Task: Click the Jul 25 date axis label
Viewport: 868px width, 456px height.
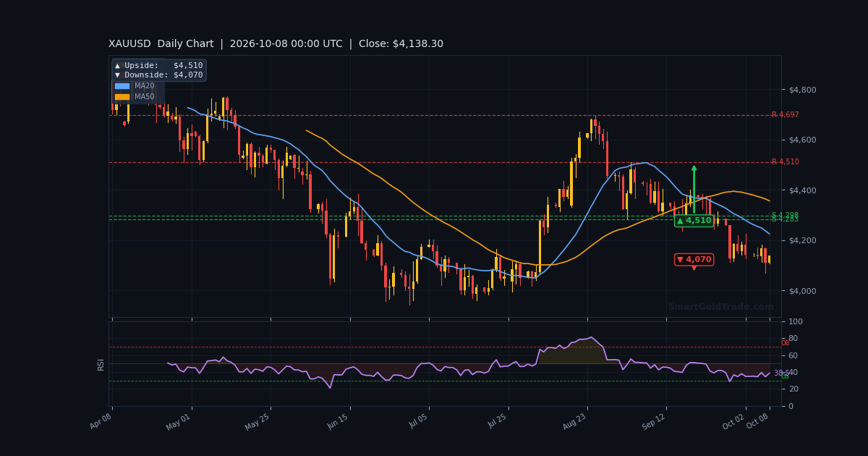Action: click(x=497, y=423)
